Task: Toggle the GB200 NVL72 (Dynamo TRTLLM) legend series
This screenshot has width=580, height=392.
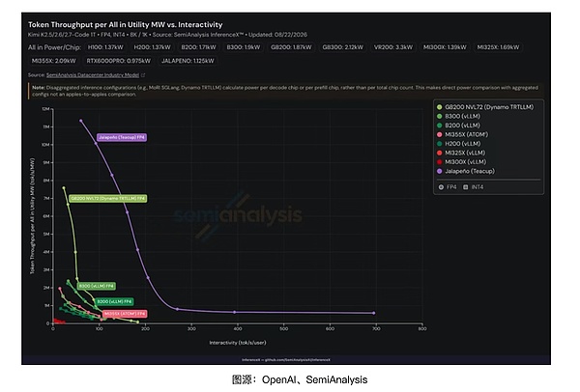Action: [485, 107]
